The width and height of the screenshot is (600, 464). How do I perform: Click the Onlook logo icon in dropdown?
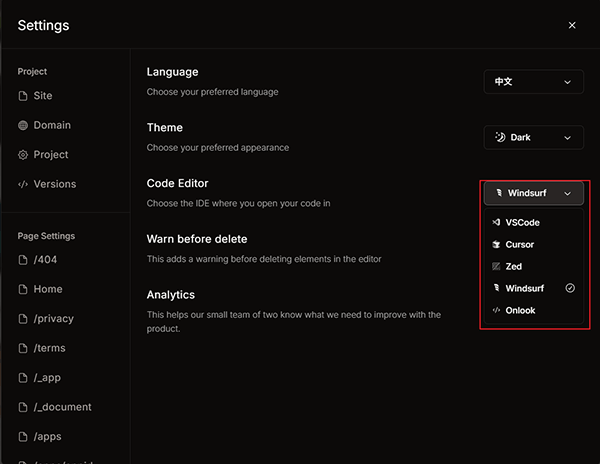(x=496, y=310)
